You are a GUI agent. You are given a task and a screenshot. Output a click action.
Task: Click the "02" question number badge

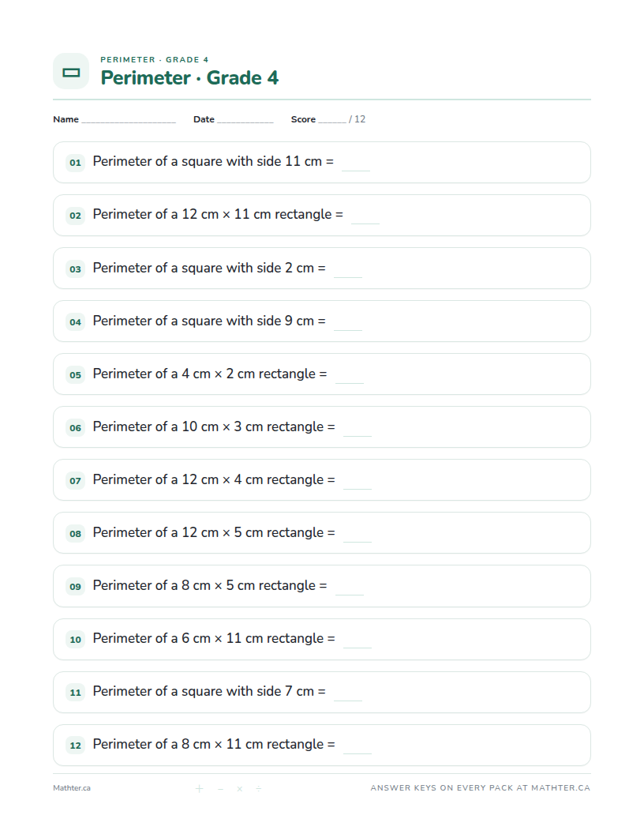click(x=76, y=216)
